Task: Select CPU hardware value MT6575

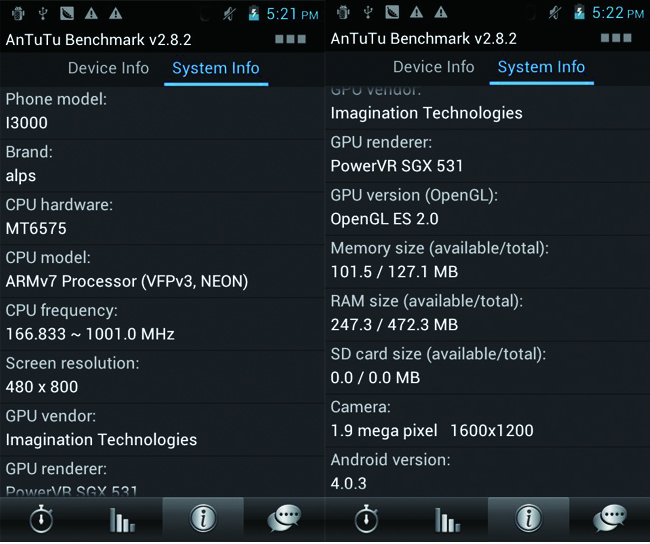Action: pos(36,228)
